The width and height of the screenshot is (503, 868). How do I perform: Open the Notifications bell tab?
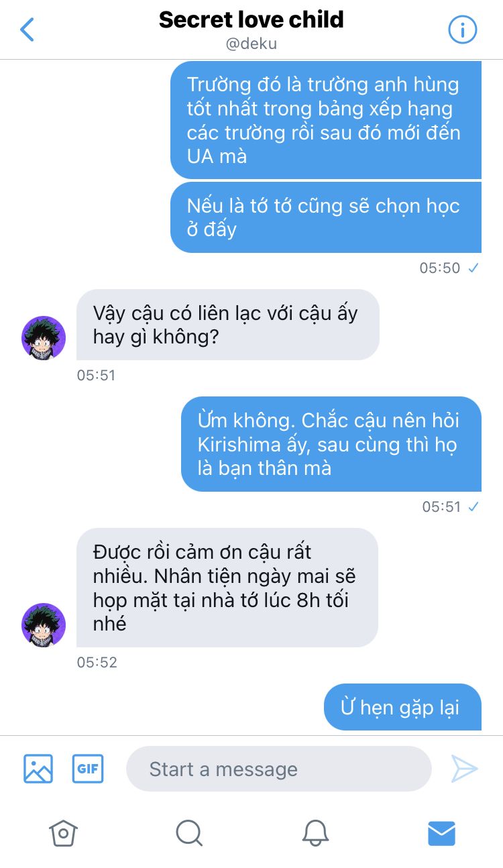pos(315,833)
